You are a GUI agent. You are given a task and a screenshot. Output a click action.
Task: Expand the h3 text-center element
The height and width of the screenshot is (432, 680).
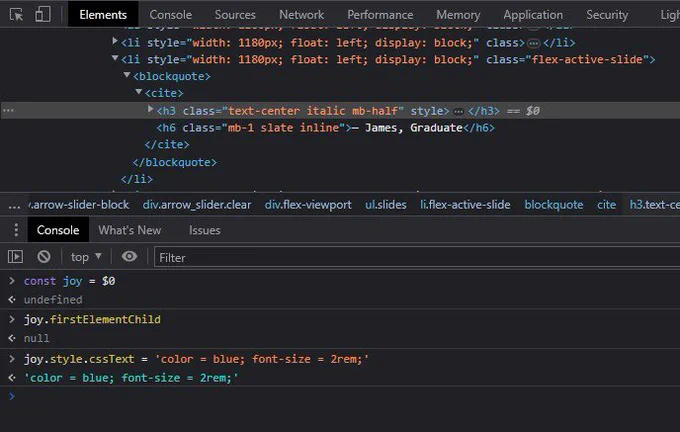click(x=150, y=109)
